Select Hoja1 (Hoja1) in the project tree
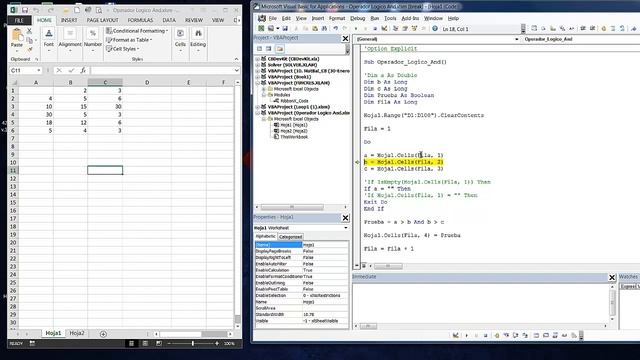This screenshot has height=360, width=640. [x=294, y=125]
